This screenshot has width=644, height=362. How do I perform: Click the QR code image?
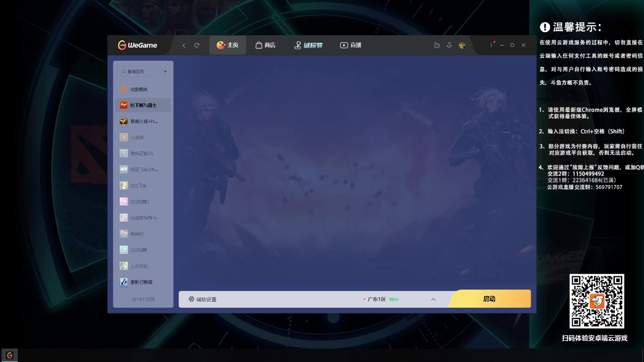pyautogui.click(x=597, y=301)
